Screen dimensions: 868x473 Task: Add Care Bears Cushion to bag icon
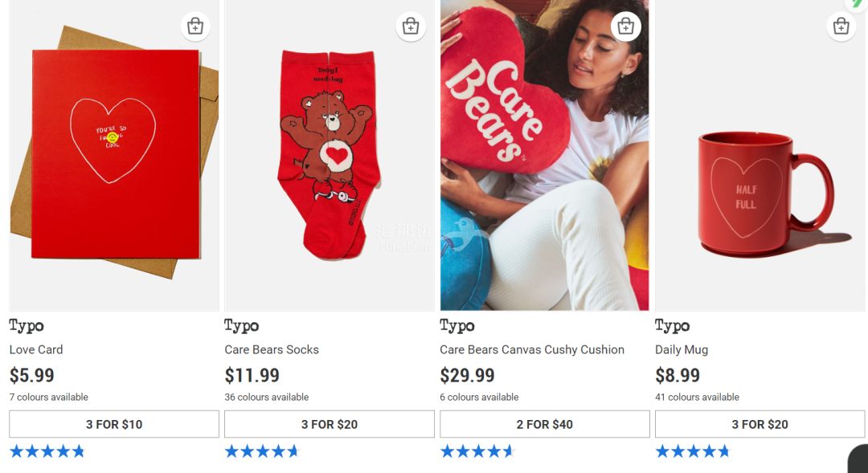pos(626,27)
